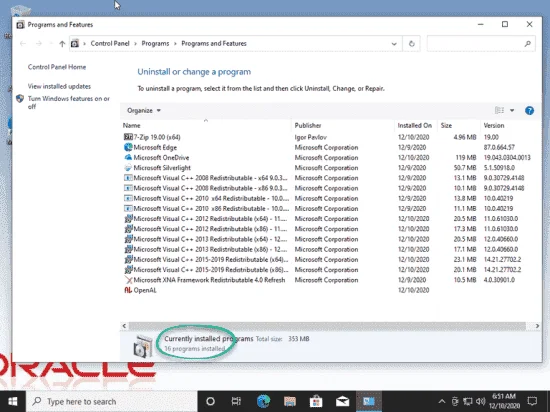The height and width of the screenshot is (412, 550).
Task: Click the change view icon
Action: [x=499, y=110]
